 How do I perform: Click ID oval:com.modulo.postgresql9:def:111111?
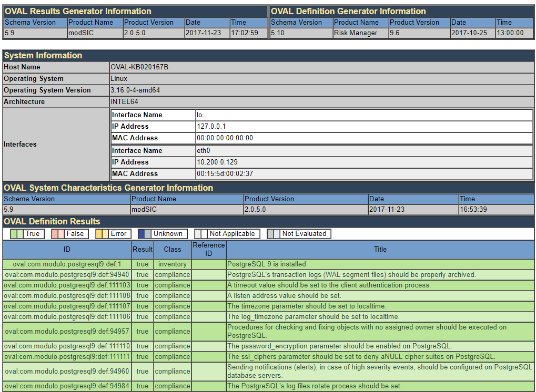[x=67, y=357]
